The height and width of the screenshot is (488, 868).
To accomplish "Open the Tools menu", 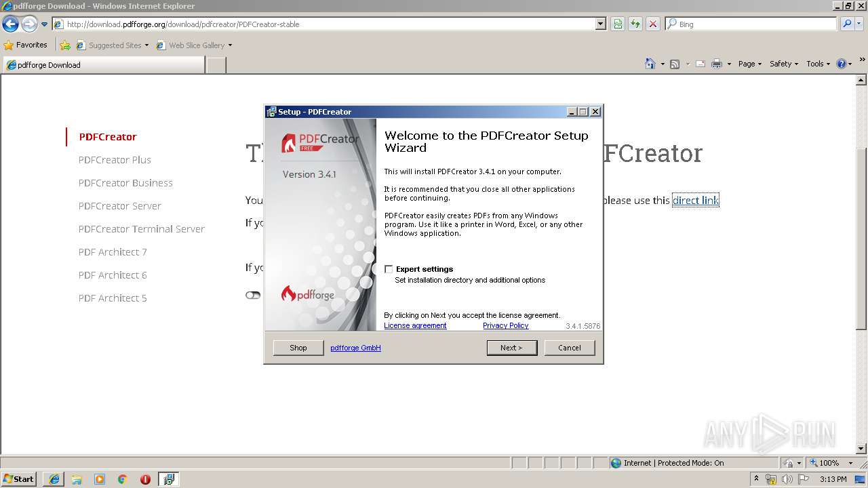I will (818, 64).
